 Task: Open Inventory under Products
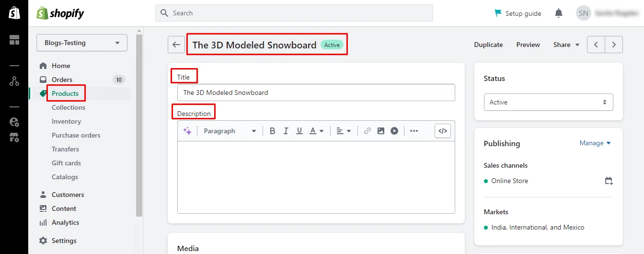tap(66, 121)
